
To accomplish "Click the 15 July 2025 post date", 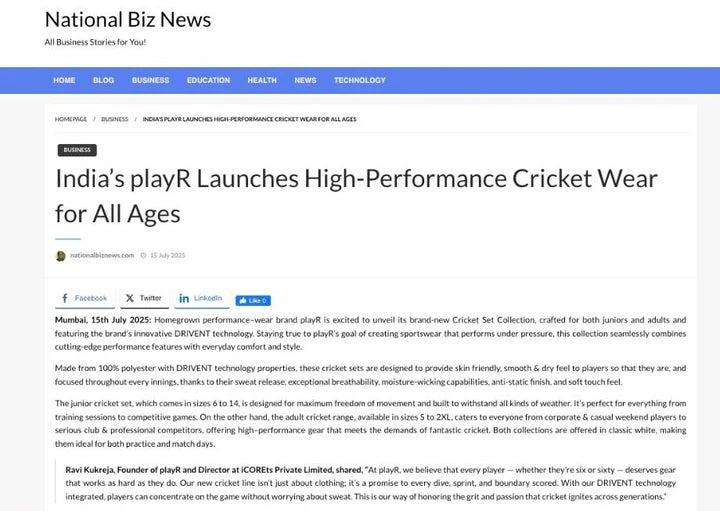I will point(168,255).
